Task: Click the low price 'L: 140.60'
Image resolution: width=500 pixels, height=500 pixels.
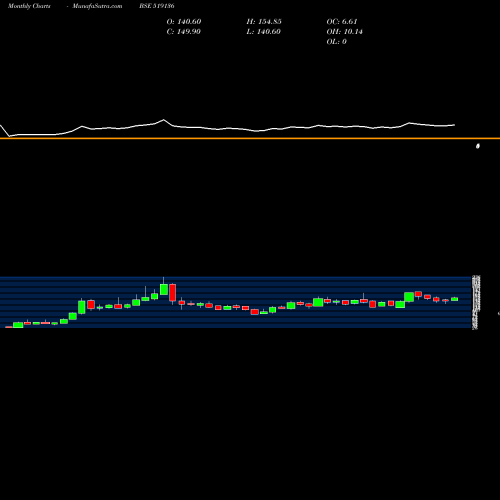Action: [263, 31]
